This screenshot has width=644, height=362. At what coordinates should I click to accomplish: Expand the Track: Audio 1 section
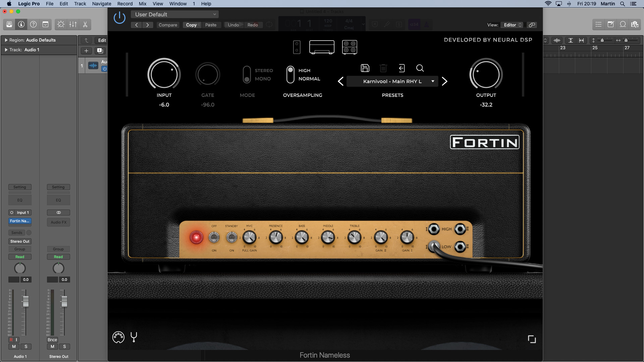6,50
